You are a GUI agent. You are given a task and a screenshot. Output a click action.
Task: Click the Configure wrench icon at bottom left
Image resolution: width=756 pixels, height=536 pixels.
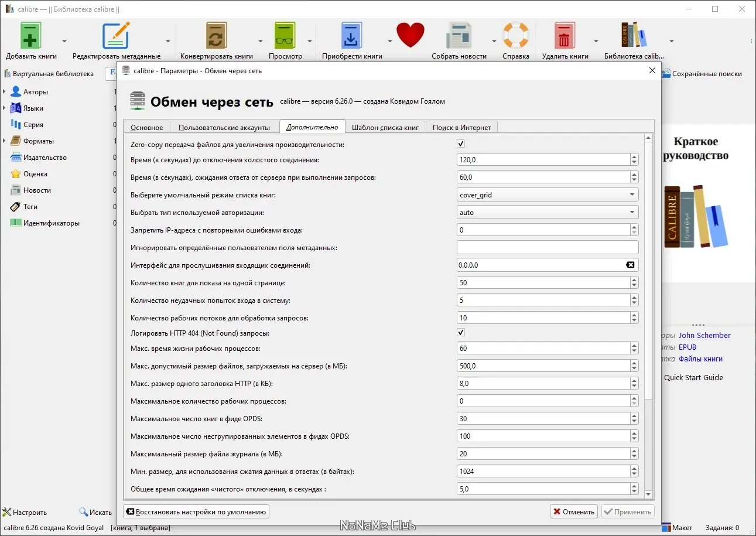point(6,513)
